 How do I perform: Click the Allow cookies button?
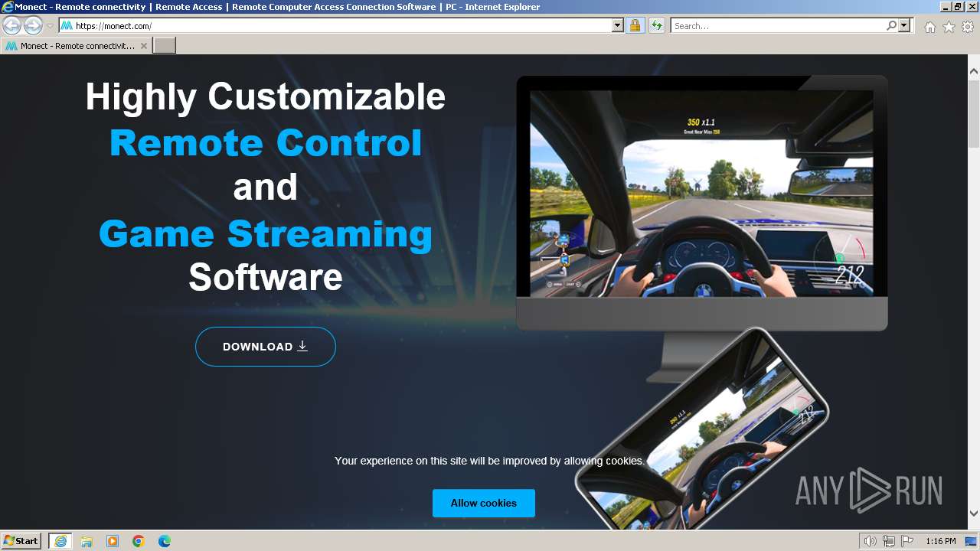point(484,503)
